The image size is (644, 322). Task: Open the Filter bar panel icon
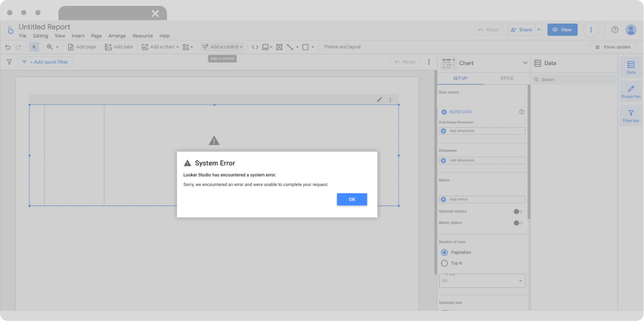(630, 115)
